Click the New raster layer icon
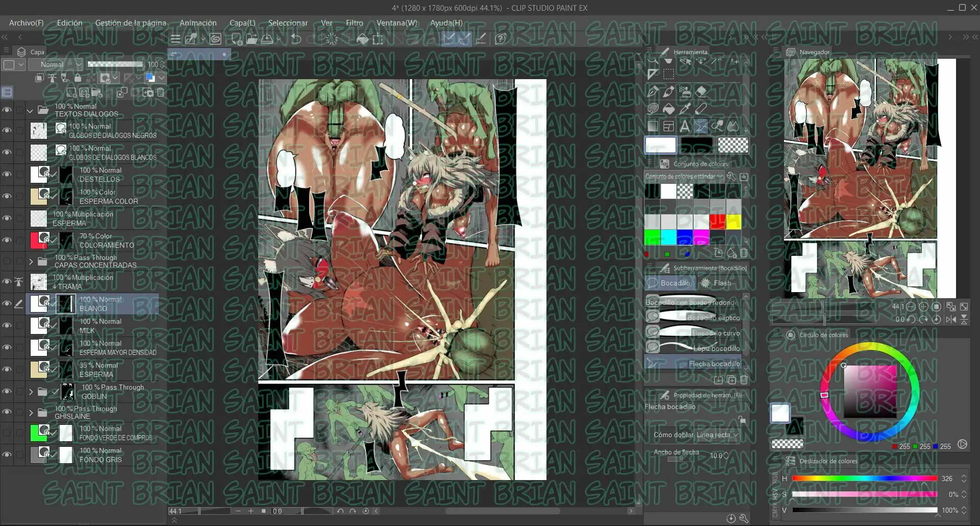980x526 pixels. pyautogui.click(x=71, y=92)
